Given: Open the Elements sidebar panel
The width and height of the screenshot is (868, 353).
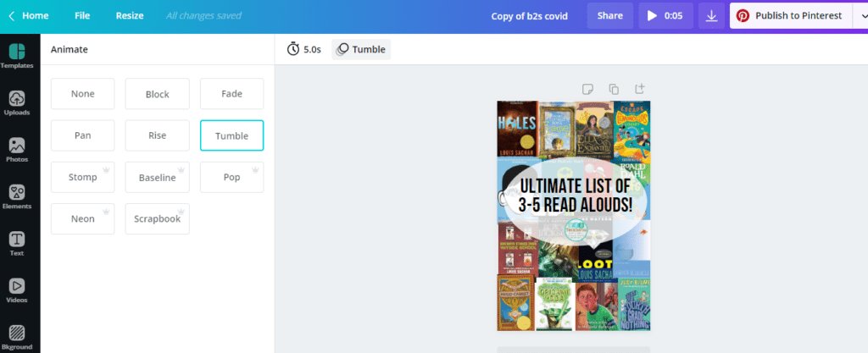Looking at the screenshot, I should click(17, 197).
